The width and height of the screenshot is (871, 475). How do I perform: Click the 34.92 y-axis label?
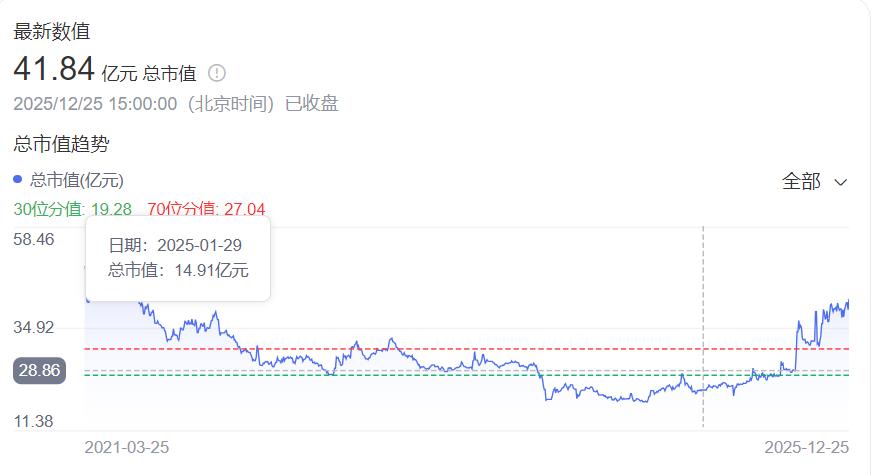coord(34,328)
